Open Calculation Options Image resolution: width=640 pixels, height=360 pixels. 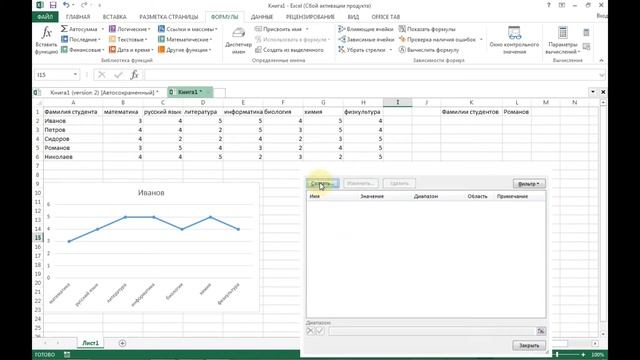(563, 40)
